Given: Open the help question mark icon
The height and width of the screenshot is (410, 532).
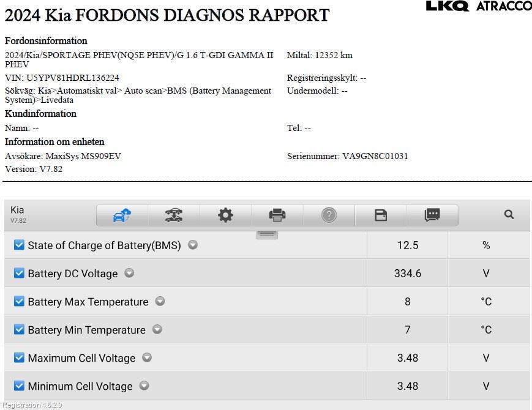Looking at the screenshot, I should pyautogui.click(x=329, y=215).
